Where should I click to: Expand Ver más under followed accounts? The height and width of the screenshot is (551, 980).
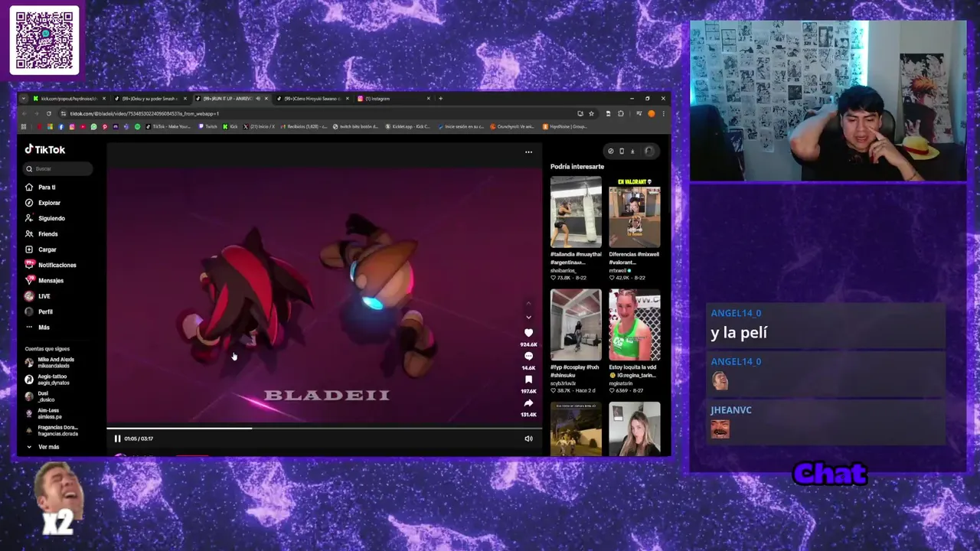[x=47, y=447]
